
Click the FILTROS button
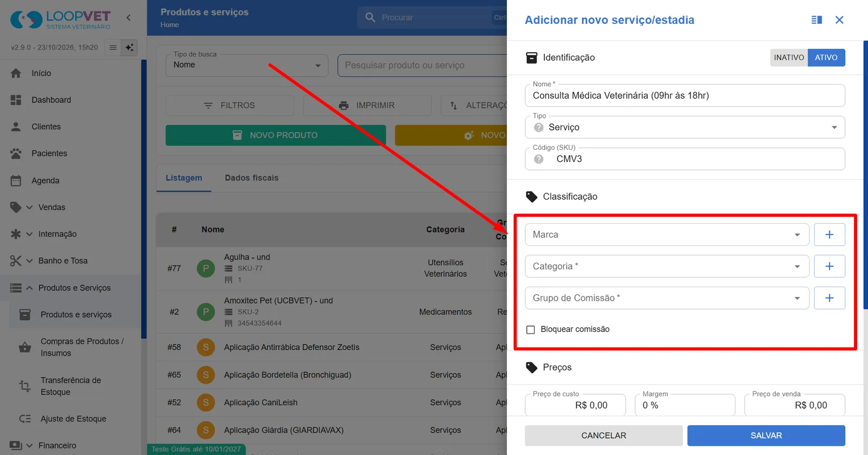point(229,105)
